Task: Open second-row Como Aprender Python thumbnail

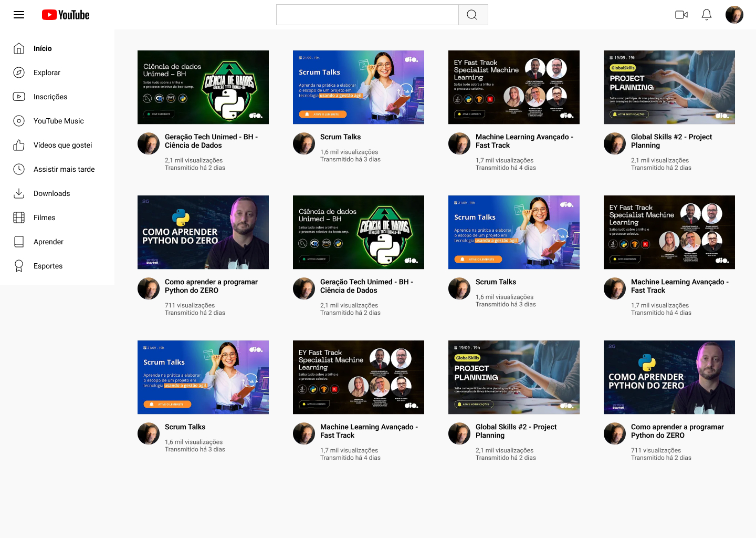Action: point(203,232)
